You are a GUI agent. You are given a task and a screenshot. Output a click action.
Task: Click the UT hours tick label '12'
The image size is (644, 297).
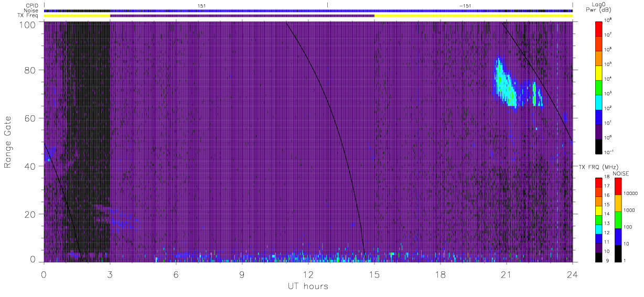click(x=308, y=274)
